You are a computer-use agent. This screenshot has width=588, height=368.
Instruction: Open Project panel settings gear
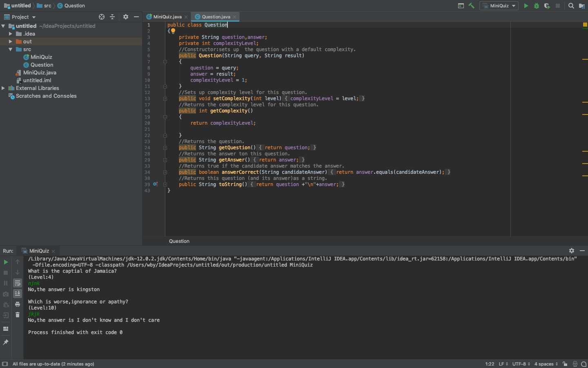click(126, 17)
